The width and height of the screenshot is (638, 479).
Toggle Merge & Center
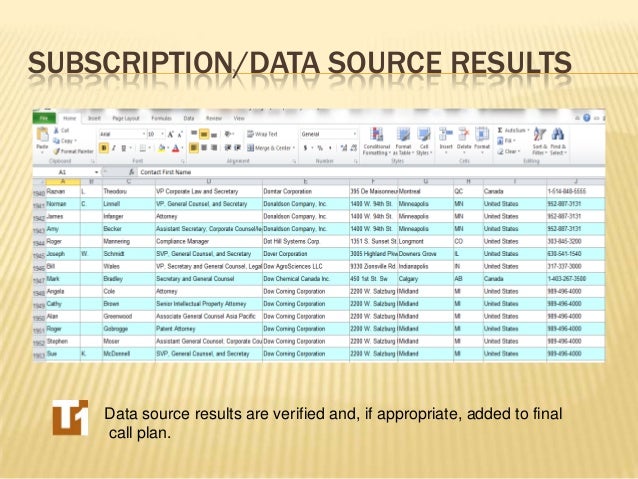pyautogui.click(x=271, y=148)
